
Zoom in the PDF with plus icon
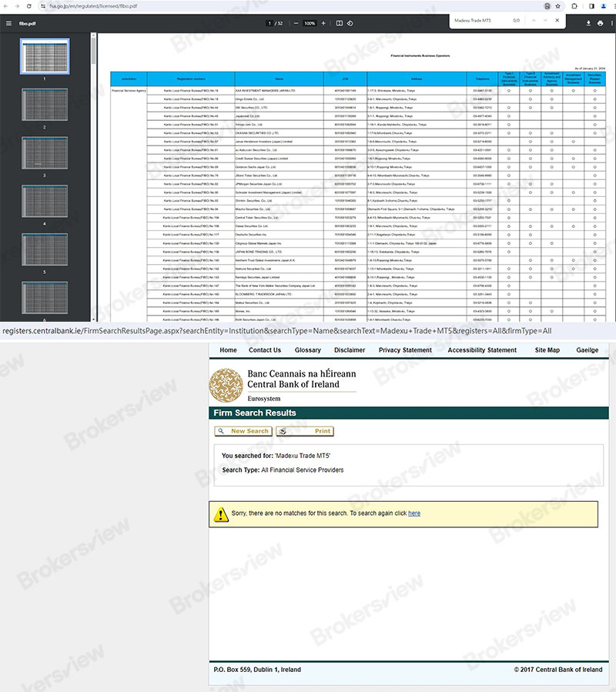tap(323, 23)
